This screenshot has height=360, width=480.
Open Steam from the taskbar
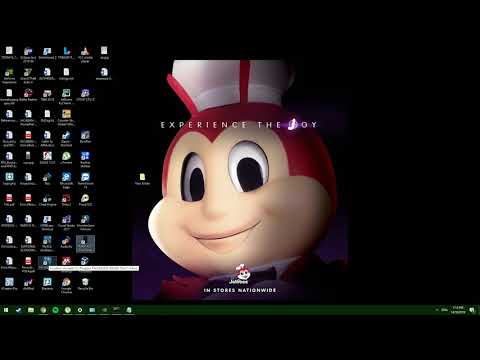tap(18, 310)
